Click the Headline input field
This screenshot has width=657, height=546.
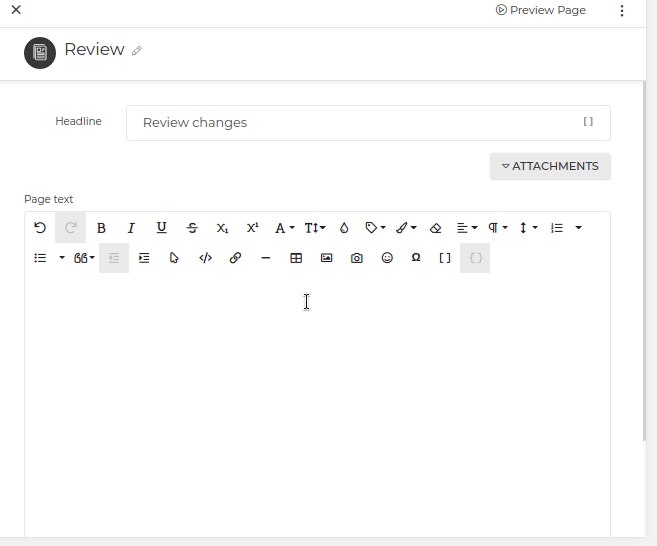(x=360, y=123)
